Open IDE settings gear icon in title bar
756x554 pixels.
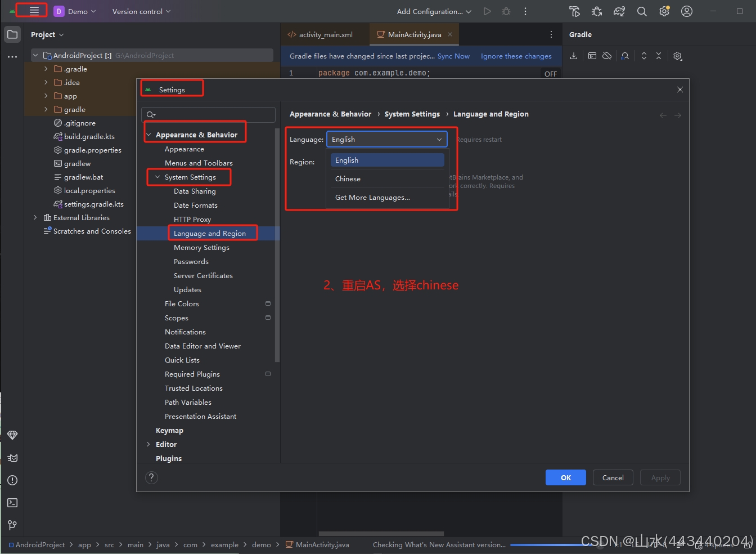click(x=664, y=11)
